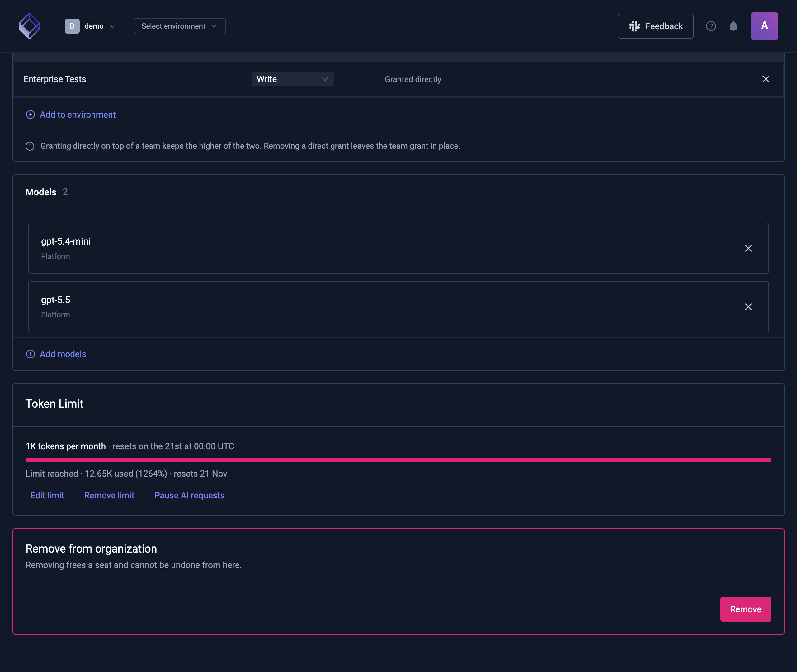Open the user avatar menu A
797x672 pixels.
pyautogui.click(x=764, y=26)
